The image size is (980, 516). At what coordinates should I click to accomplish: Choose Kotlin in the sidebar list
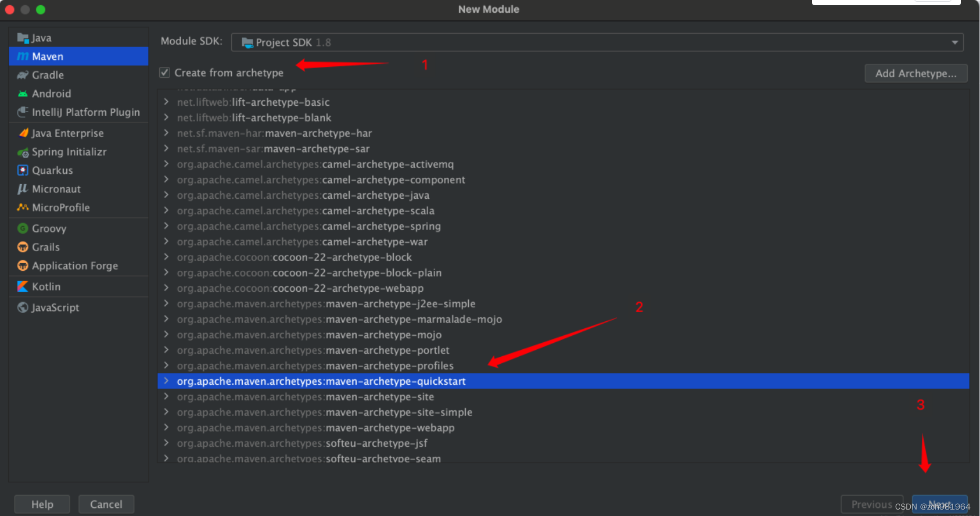click(78, 286)
